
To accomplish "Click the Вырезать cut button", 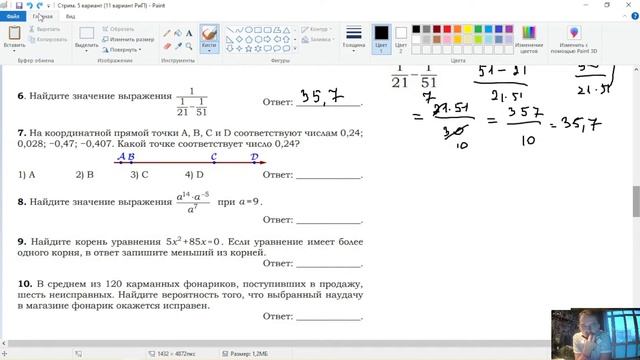I will pyautogui.click(x=44, y=29).
